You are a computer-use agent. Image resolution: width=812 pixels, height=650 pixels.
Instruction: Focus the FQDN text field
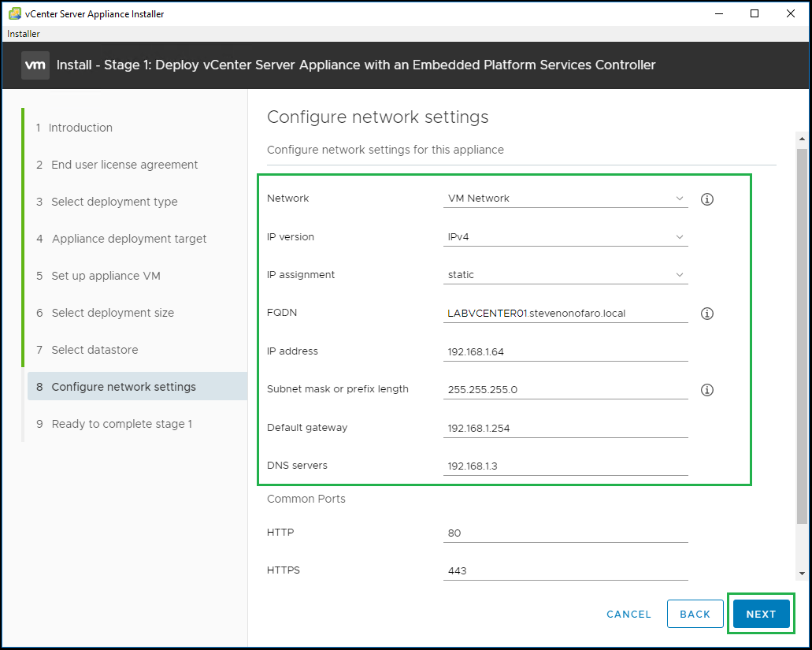click(565, 314)
